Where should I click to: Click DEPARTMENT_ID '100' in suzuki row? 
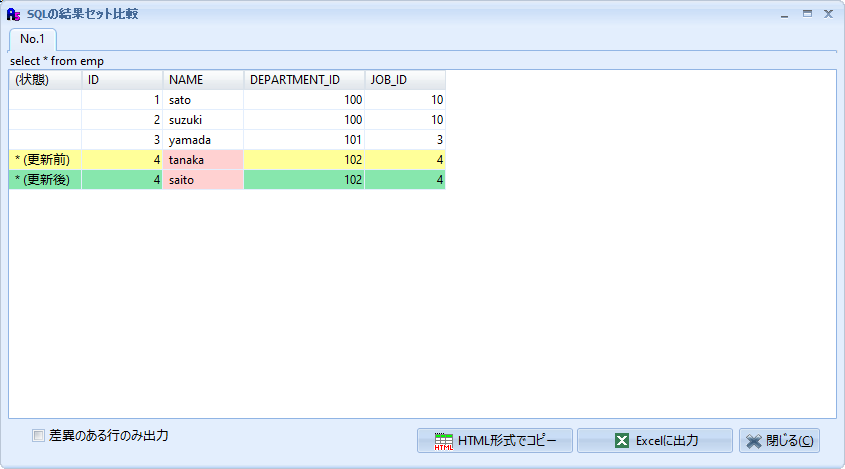[x=304, y=120]
